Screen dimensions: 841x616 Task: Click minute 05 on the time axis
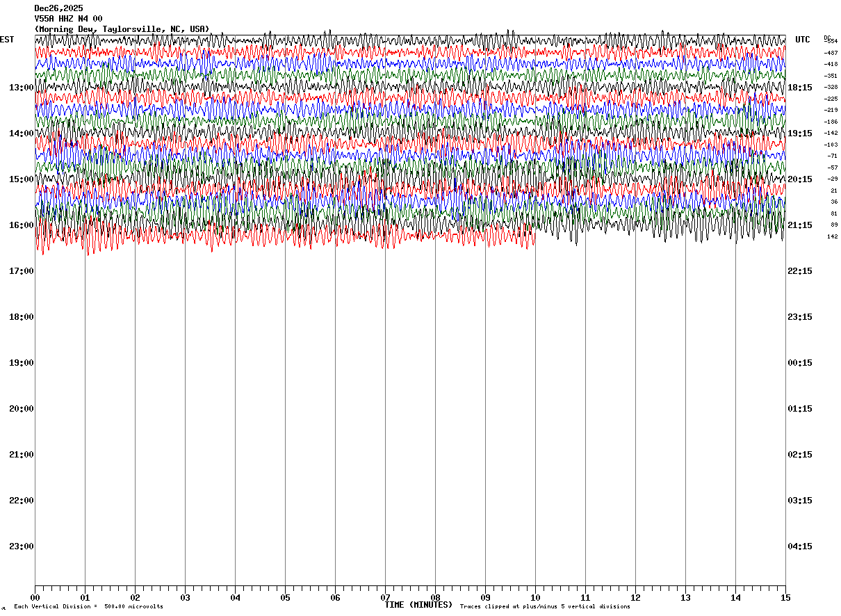(x=285, y=597)
